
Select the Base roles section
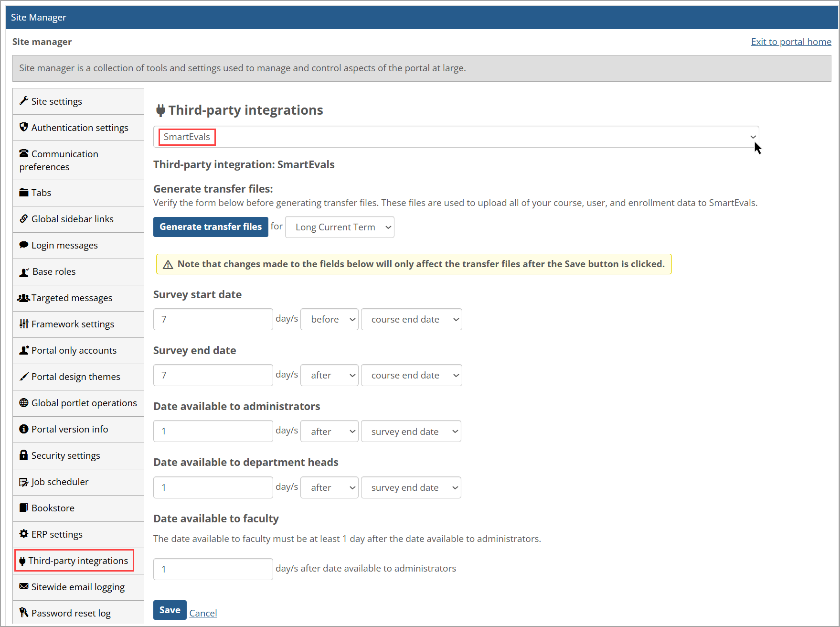(53, 271)
